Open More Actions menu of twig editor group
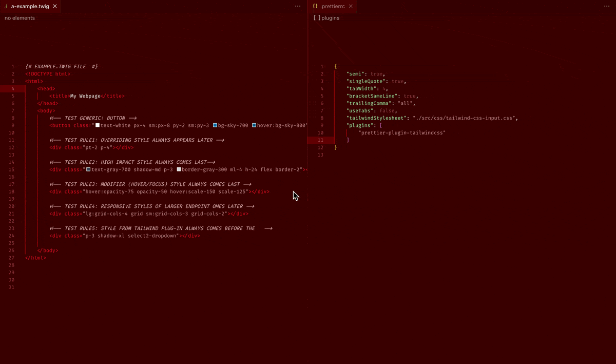Viewport: 616px width, 364px height. [298, 6]
